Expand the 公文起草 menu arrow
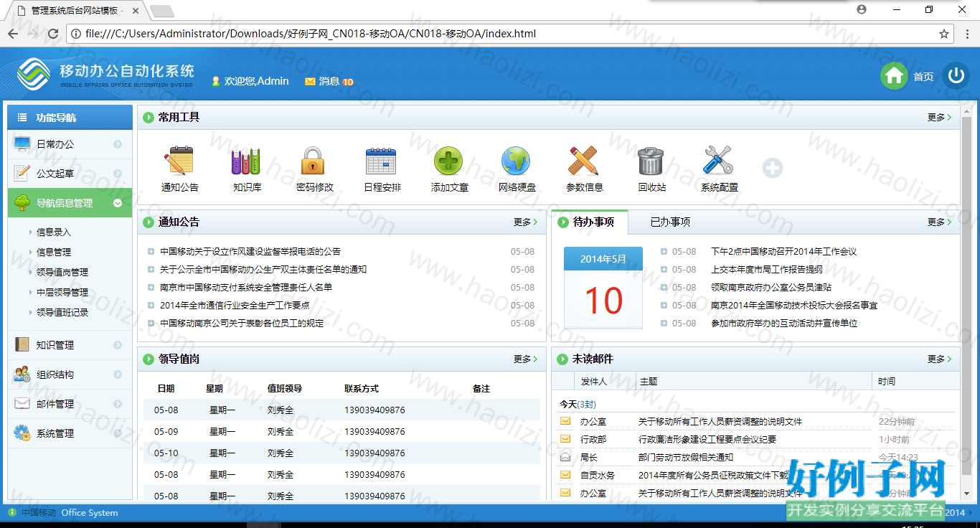 tap(118, 174)
